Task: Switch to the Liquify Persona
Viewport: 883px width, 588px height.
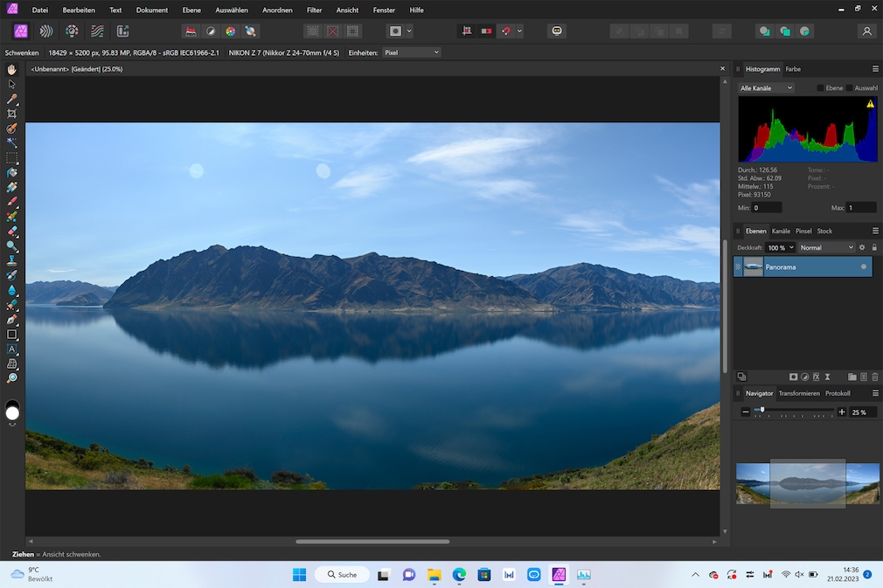Action: 46,31
